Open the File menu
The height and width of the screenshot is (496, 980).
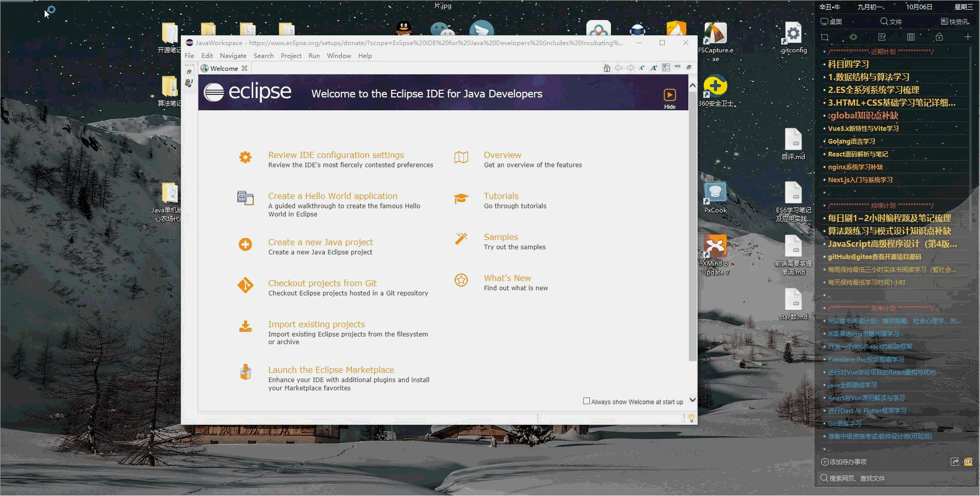pyautogui.click(x=189, y=55)
